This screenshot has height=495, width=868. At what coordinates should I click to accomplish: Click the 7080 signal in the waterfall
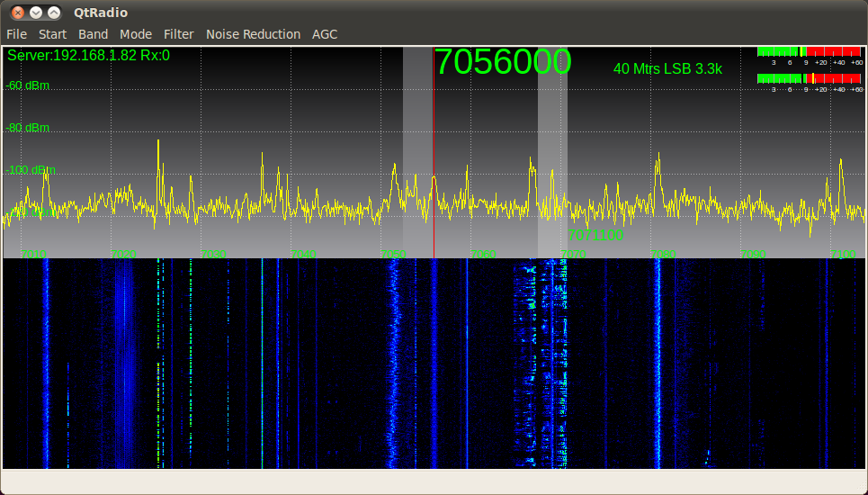coord(658,360)
